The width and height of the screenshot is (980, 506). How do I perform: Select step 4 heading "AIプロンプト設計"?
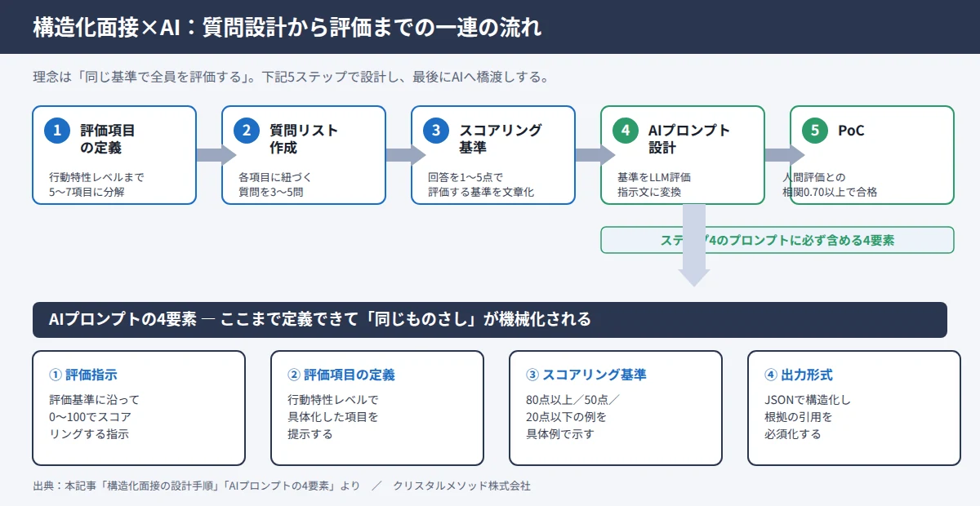click(689, 139)
